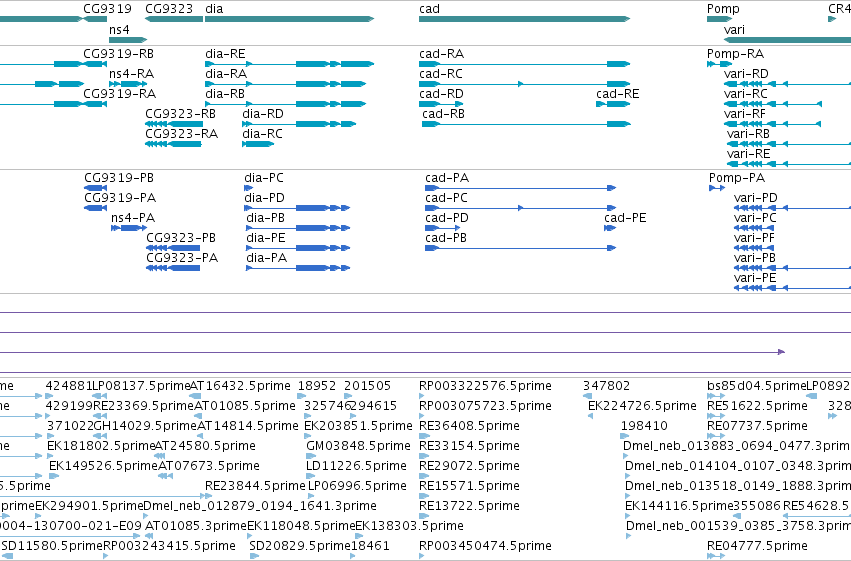Select the dia-PD protein label
Viewport: 851px width, 561px height.
tap(264, 198)
